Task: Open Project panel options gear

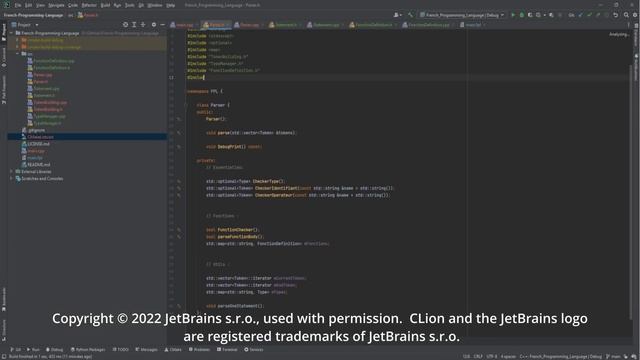Action: coord(154,25)
